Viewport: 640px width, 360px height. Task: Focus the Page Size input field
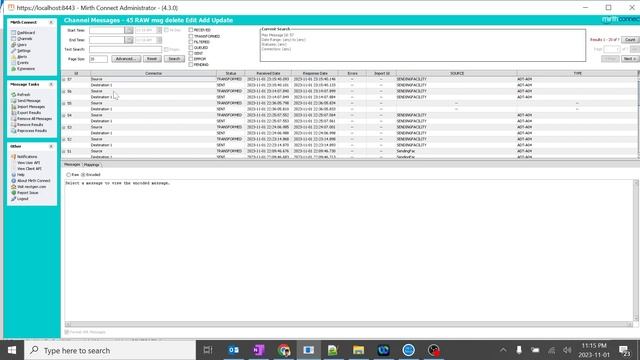pos(98,59)
